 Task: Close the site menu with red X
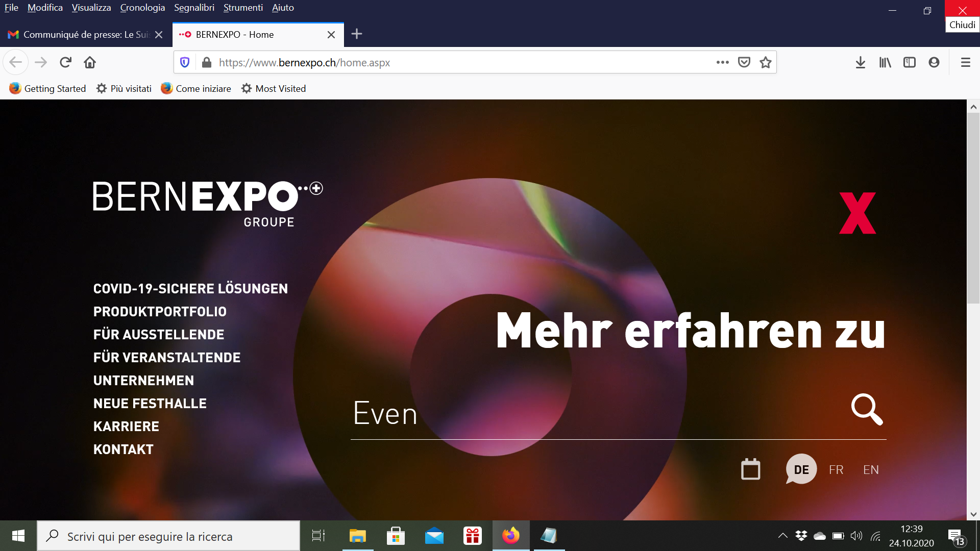point(857,213)
